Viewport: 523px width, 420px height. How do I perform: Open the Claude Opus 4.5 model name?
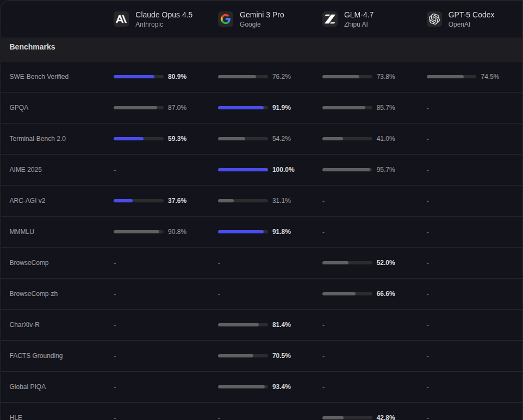[x=164, y=15]
